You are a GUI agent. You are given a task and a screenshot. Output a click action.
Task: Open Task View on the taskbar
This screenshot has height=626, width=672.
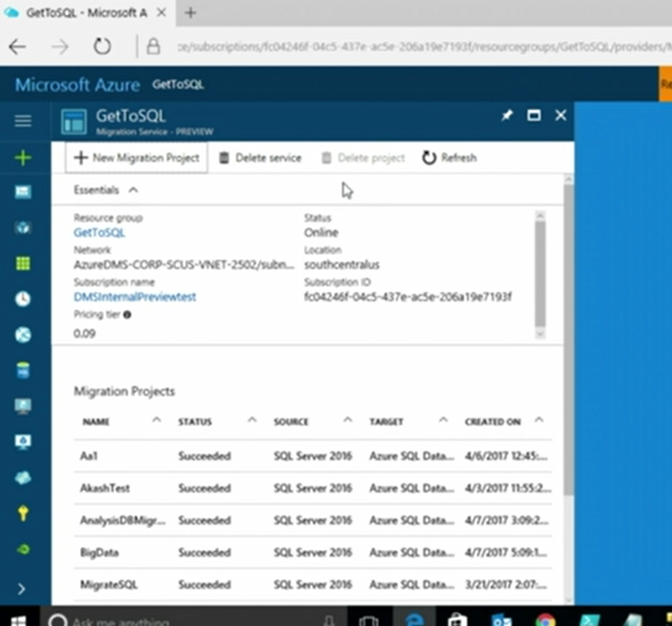pos(368,620)
